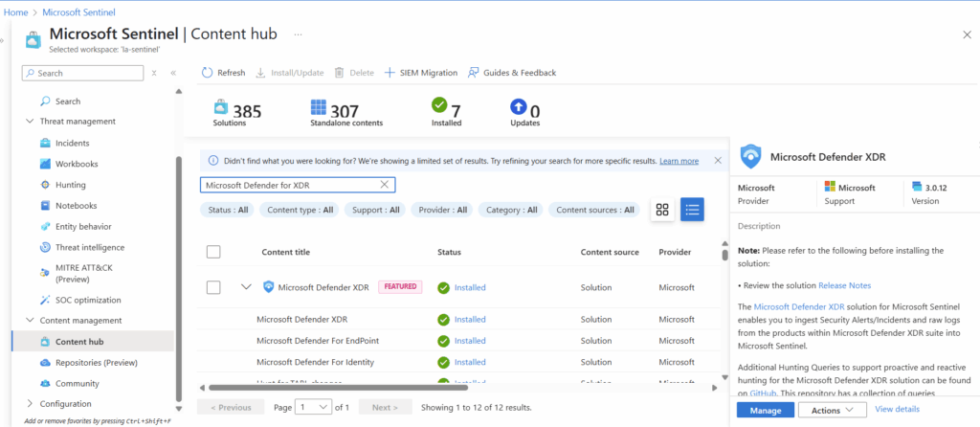Collapse Content management section

tap(30, 320)
